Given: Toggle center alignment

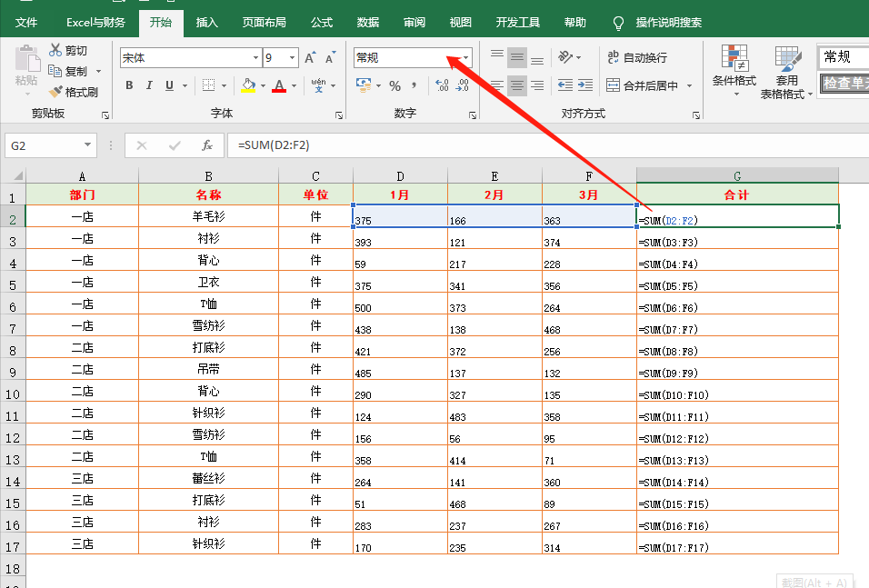Looking at the screenshot, I should 517,85.
